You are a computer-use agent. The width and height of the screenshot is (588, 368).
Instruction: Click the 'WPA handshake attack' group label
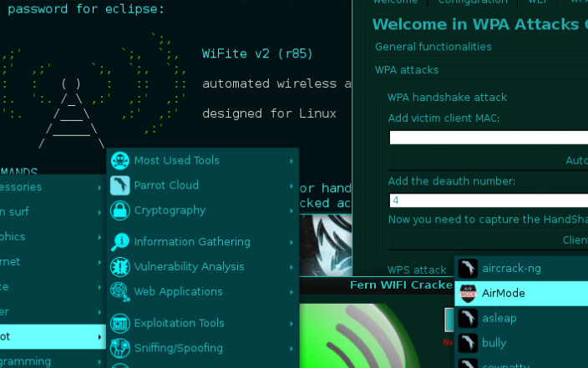[x=447, y=98]
